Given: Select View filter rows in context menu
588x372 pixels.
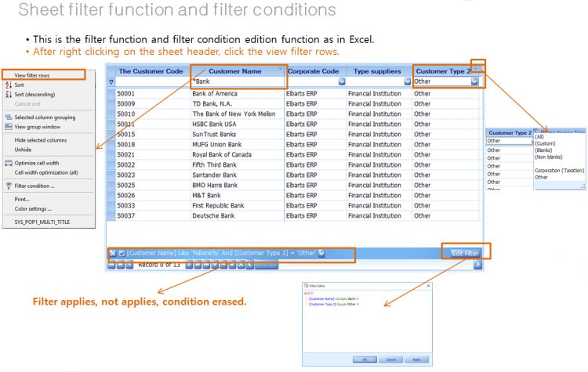Looking at the screenshot, I should pyautogui.click(x=32, y=75).
